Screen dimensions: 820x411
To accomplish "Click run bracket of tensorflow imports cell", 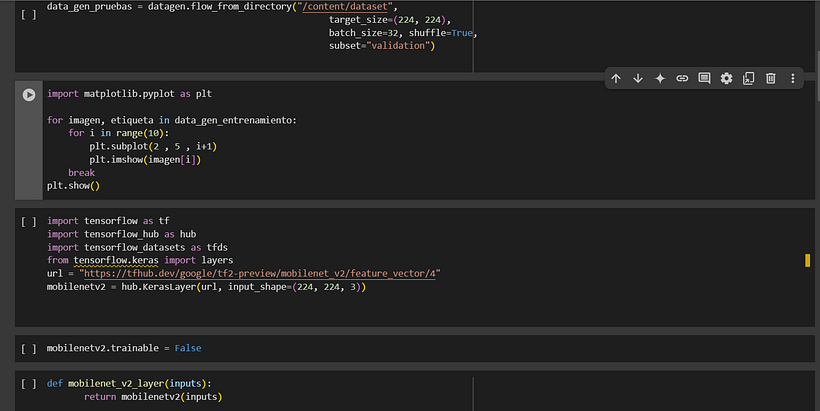I will (29, 222).
